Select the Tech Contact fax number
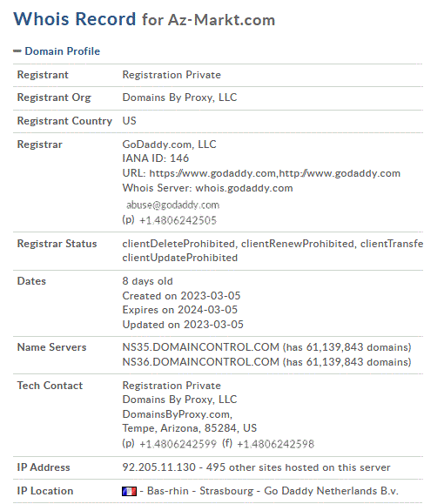The height and width of the screenshot is (504, 424). pyautogui.click(x=275, y=444)
